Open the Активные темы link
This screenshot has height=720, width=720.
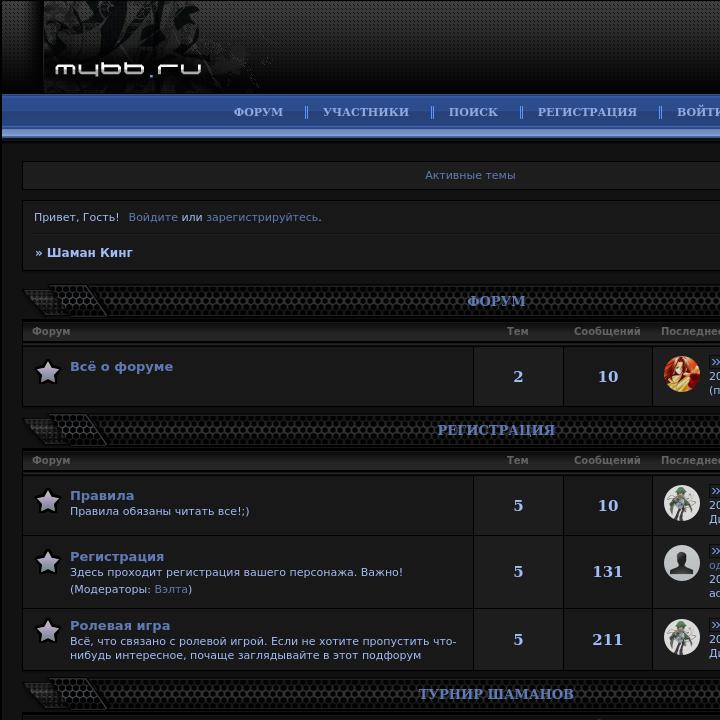pyautogui.click(x=470, y=175)
